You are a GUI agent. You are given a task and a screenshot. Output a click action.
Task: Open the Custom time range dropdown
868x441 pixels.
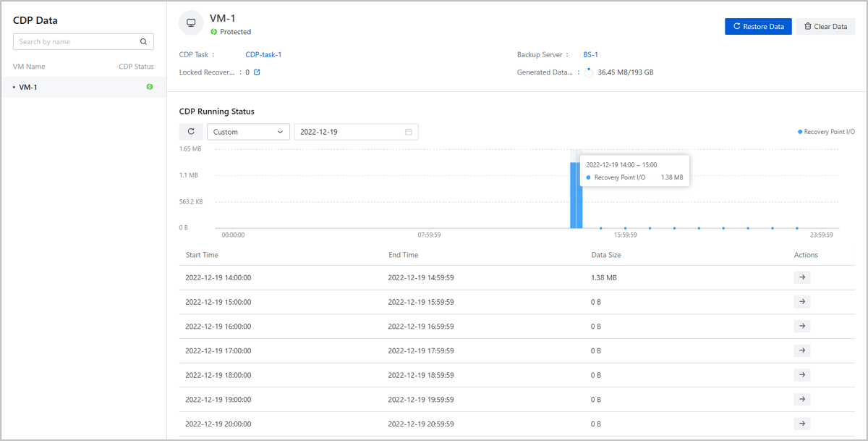248,132
